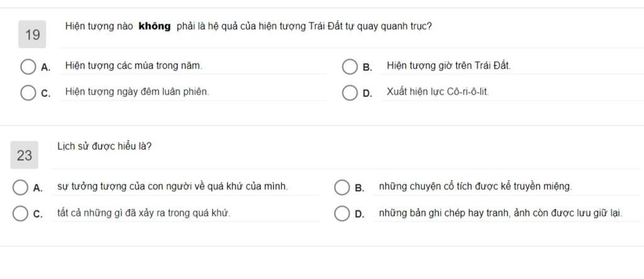Click answer text "Hiện tượng các mùa trong năm"
Screen dimensions: 644x279
(133, 65)
